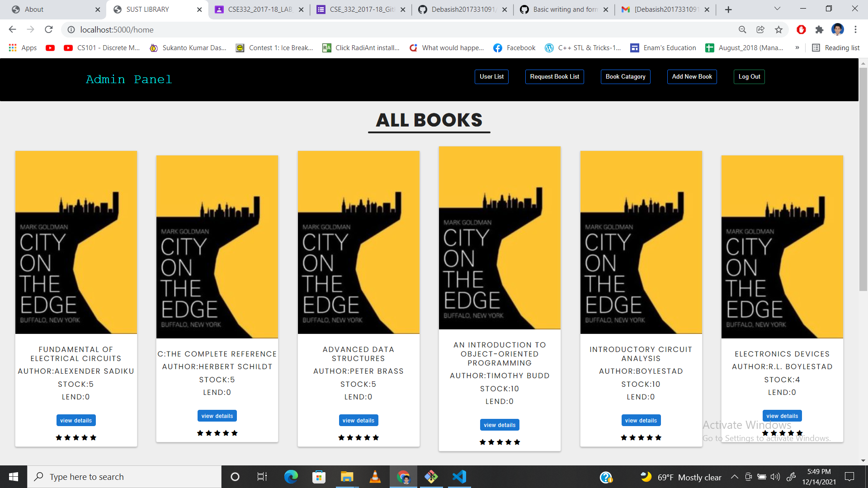Expand the hidden bookmarks chevron
The image size is (868, 488).
797,47
